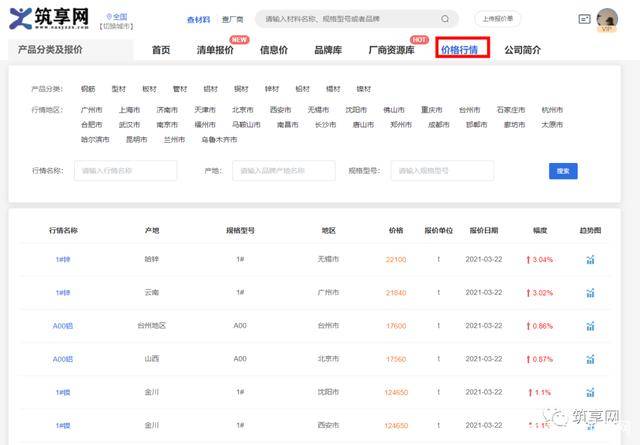Filter market region by 上海市
Image resolution: width=640 pixels, height=445 pixels.
pyautogui.click(x=130, y=110)
